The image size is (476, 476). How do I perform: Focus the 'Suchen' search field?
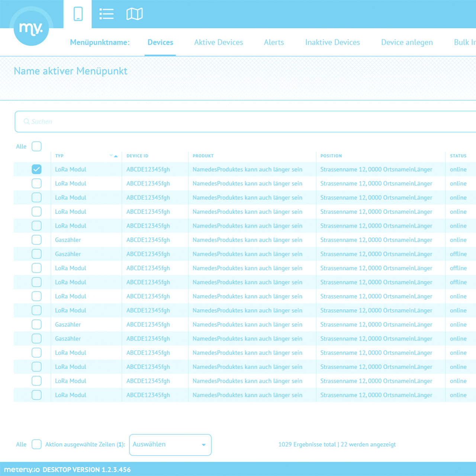point(245,122)
